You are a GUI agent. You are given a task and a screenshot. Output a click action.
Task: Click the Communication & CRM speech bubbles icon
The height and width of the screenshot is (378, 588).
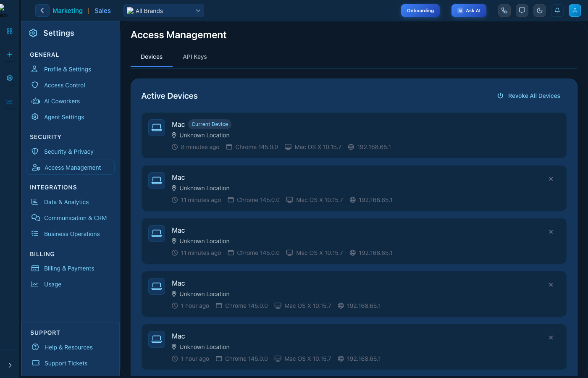coord(36,218)
